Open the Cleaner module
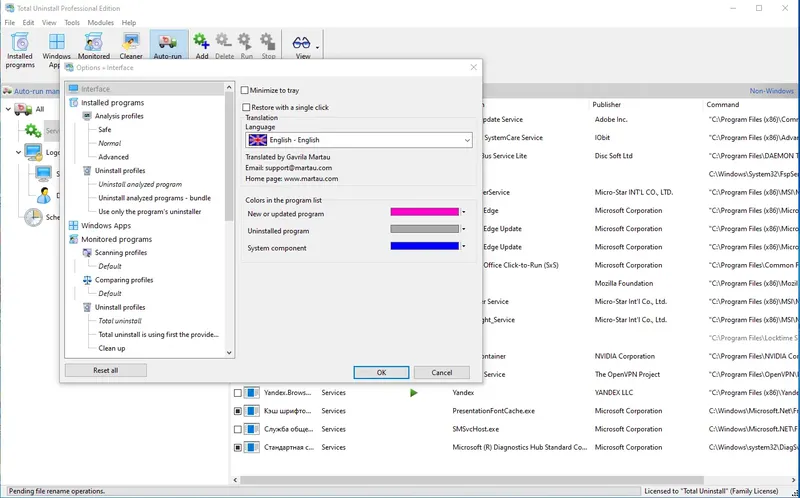The image size is (800, 498). (131, 47)
